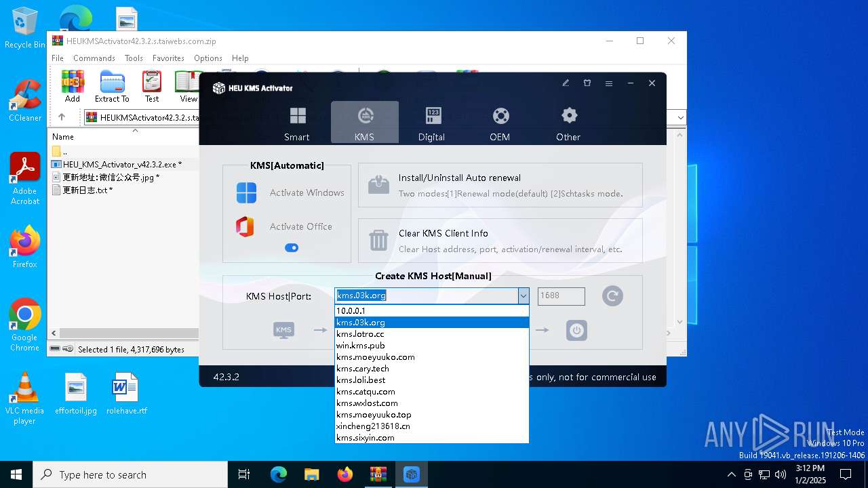
Task: Open Firefox desktop shortcut
Action: point(25,247)
